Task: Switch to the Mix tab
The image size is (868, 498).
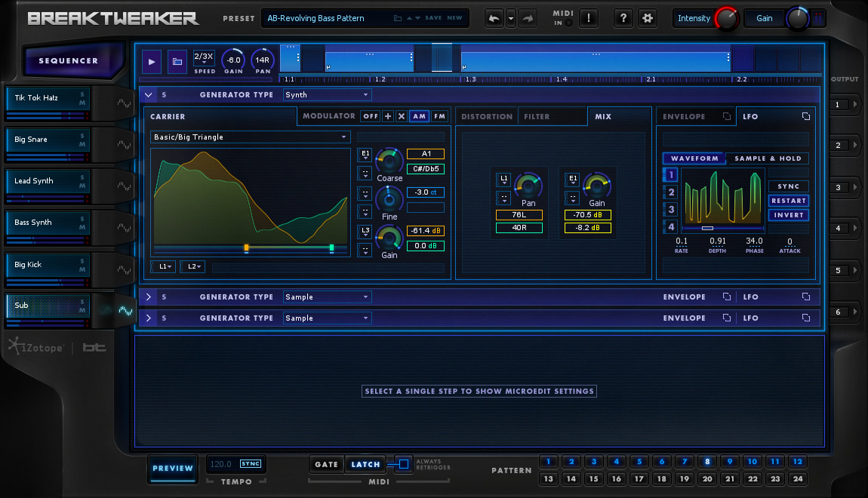Action: pos(603,117)
